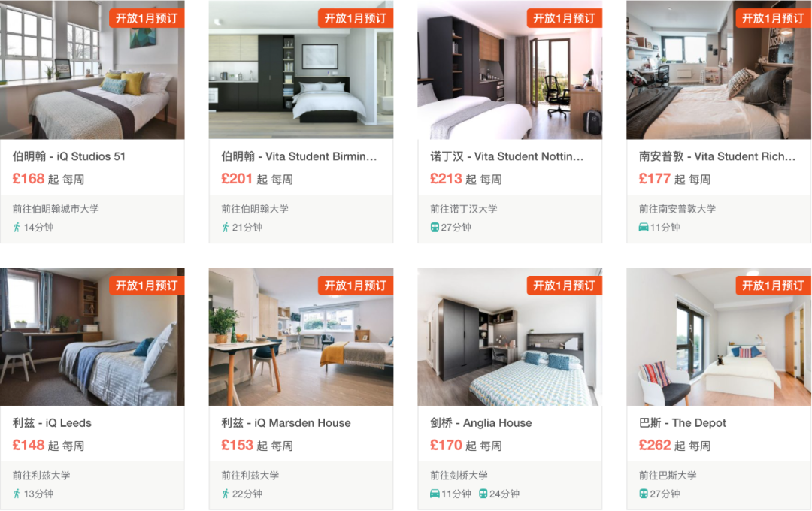Click the car icon for 南安普敦大学
This screenshot has height=511, width=812.
pyautogui.click(x=643, y=227)
